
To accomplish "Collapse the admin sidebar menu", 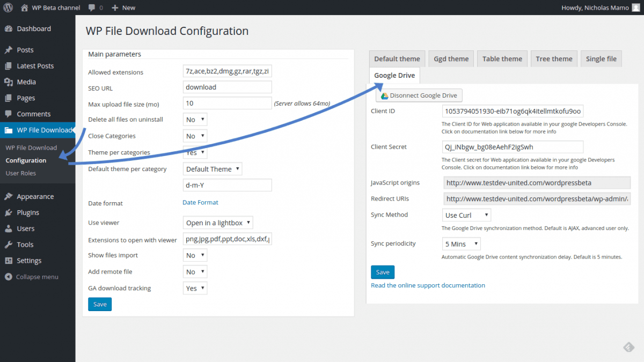I will 32,277.
